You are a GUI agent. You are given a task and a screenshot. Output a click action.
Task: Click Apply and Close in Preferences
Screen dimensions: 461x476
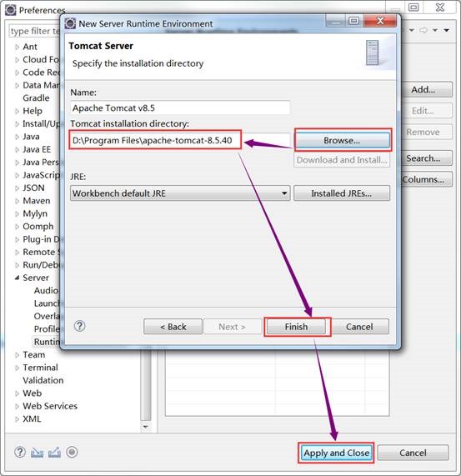[336, 453]
